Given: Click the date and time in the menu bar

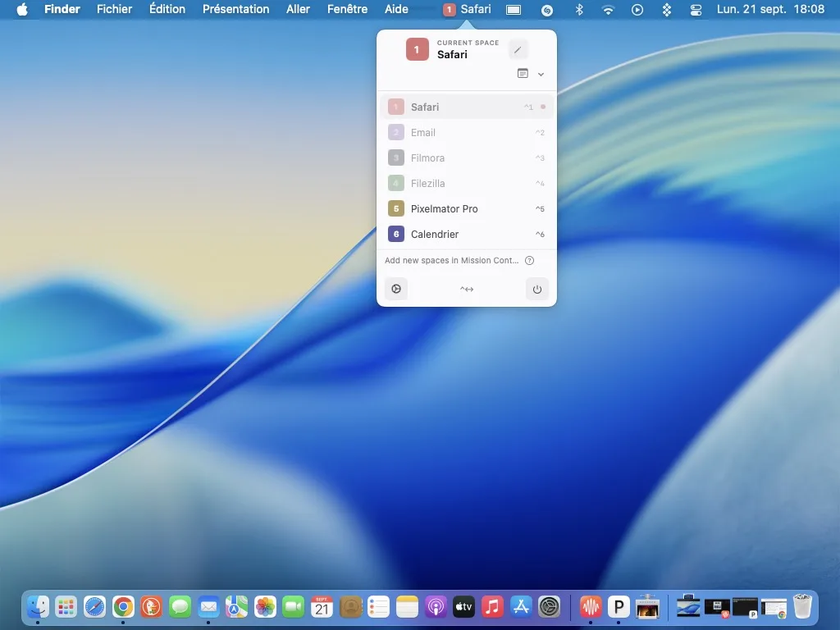Looking at the screenshot, I should pyautogui.click(x=770, y=9).
